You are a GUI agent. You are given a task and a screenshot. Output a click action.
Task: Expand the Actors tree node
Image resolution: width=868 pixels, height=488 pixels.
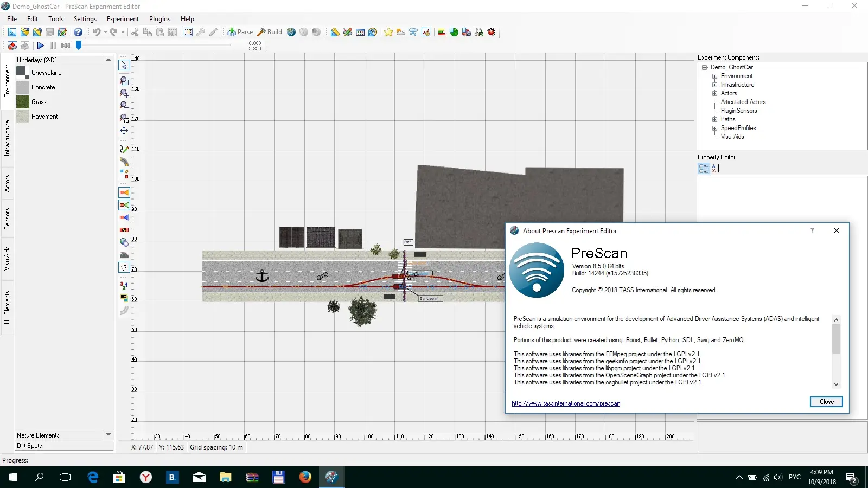pyautogui.click(x=715, y=93)
